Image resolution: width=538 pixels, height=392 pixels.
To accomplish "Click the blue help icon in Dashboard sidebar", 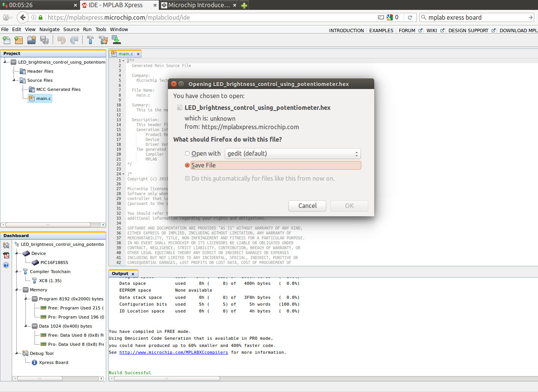I will click(x=6, y=265).
